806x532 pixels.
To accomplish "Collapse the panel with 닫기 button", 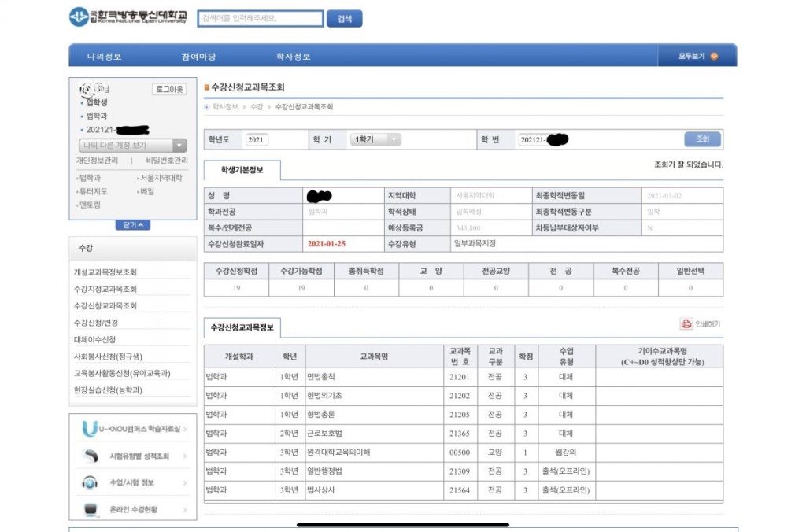I will [132, 225].
